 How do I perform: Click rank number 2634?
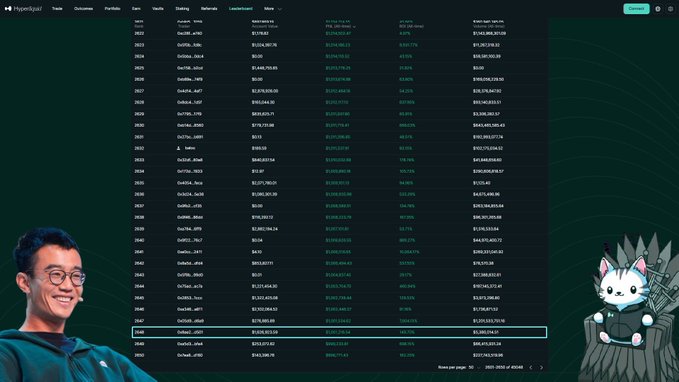coord(139,171)
